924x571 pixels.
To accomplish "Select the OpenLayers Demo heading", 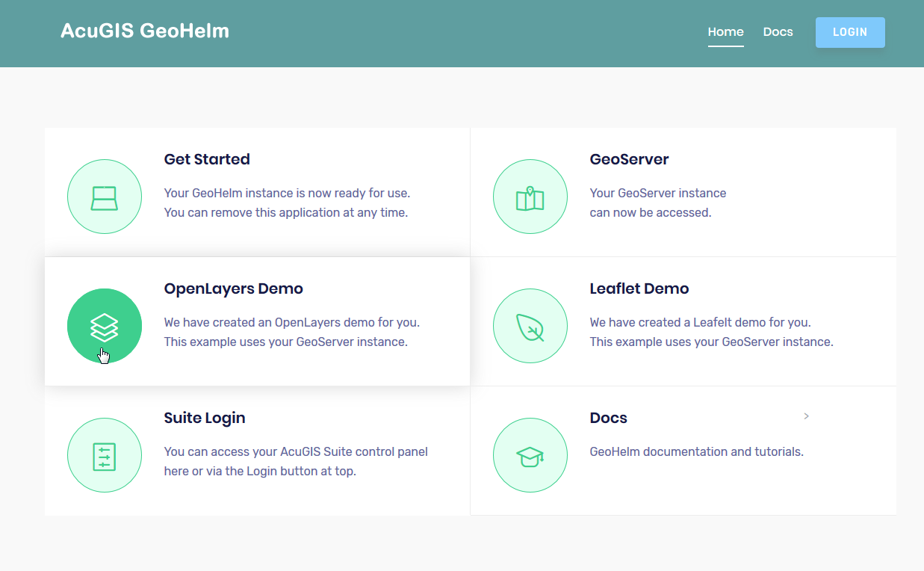I will [x=234, y=288].
